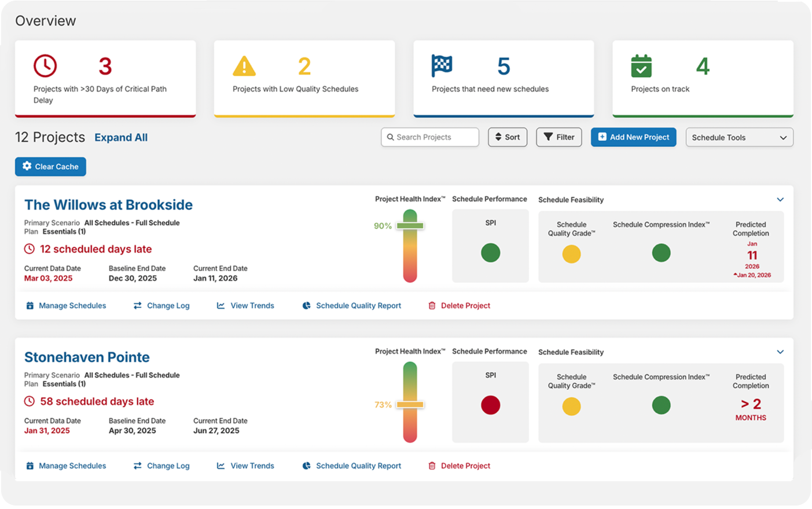The height and width of the screenshot is (509, 812).
Task: Collapse The Willows at Brookside card chevron
Action: (x=780, y=200)
